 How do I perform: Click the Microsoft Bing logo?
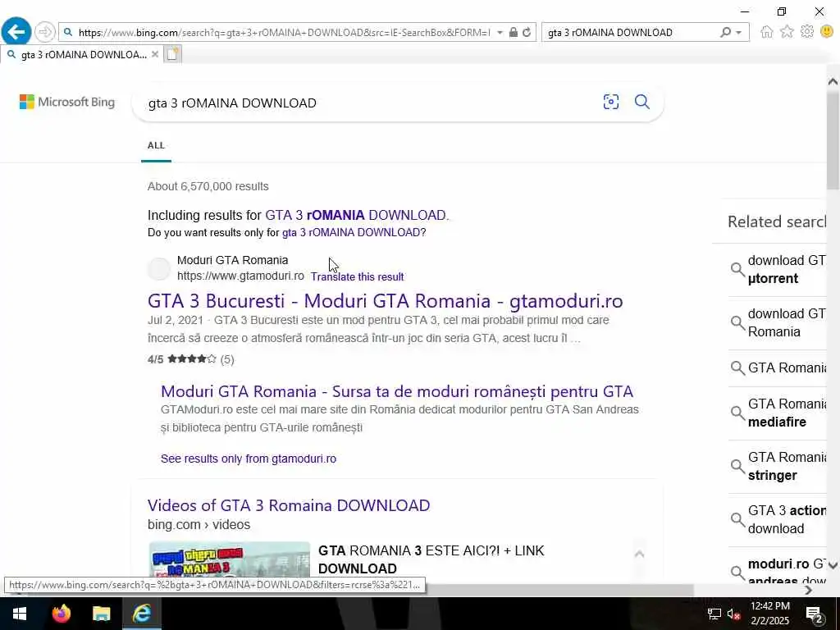(67, 102)
